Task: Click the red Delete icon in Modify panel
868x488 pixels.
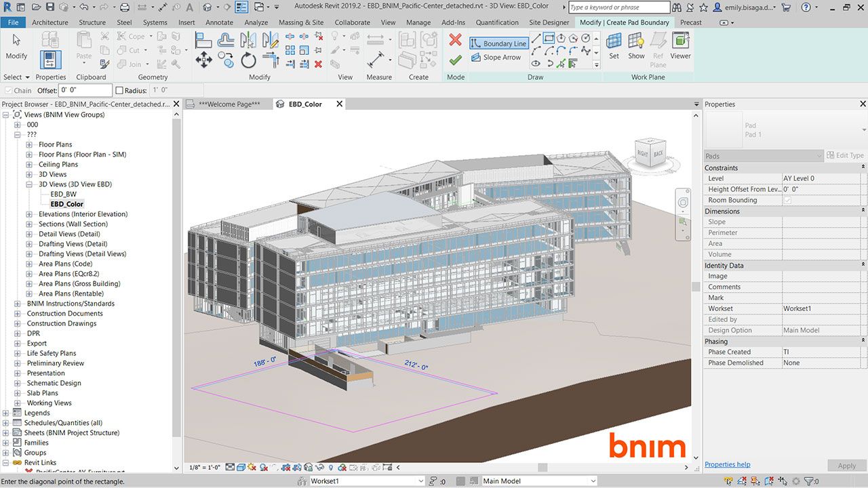Action: (x=318, y=64)
